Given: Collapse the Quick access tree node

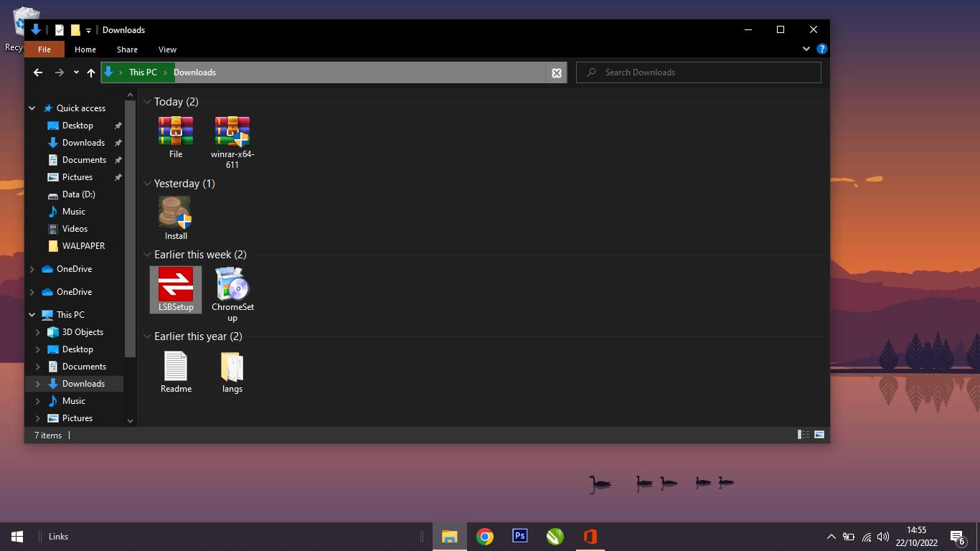Looking at the screenshot, I should point(32,108).
